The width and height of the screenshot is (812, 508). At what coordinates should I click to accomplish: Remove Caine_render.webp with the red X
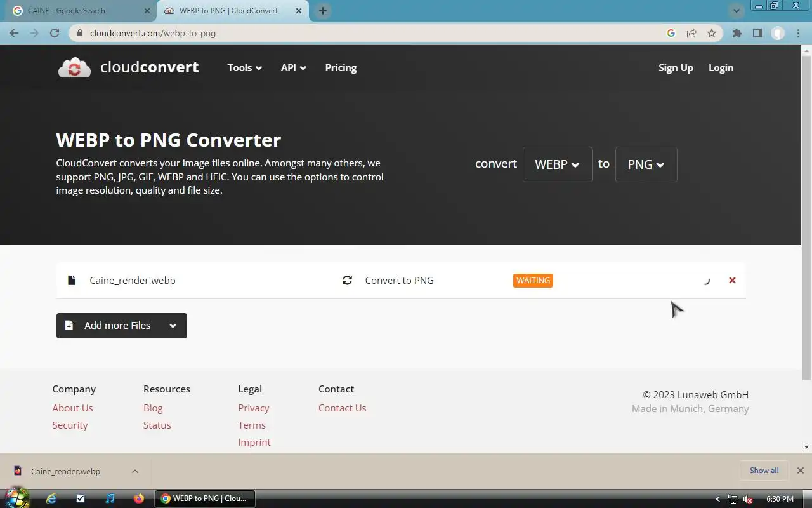click(732, 280)
